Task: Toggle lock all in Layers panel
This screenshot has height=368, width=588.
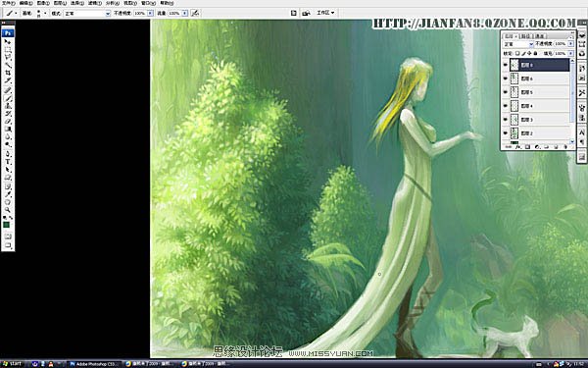Action: 535,53
